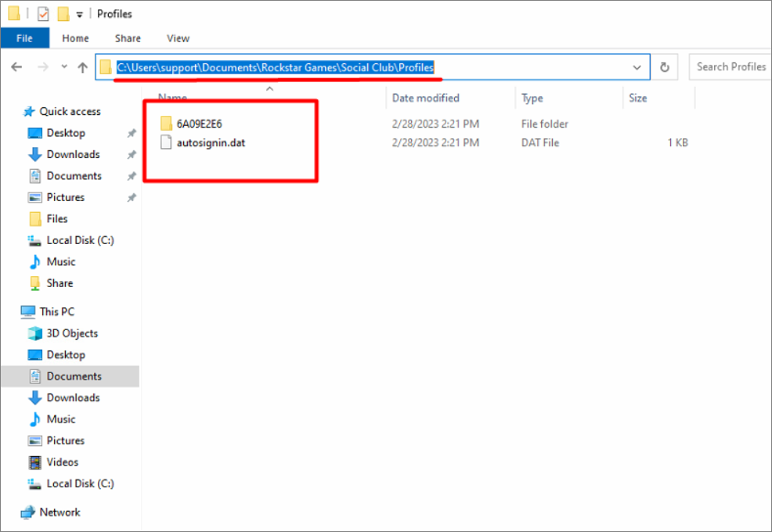Viewport: 772px width, 532px height.
Task: Open the Customize Quick Access Toolbar dropdown
Action: pyautogui.click(x=79, y=15)
